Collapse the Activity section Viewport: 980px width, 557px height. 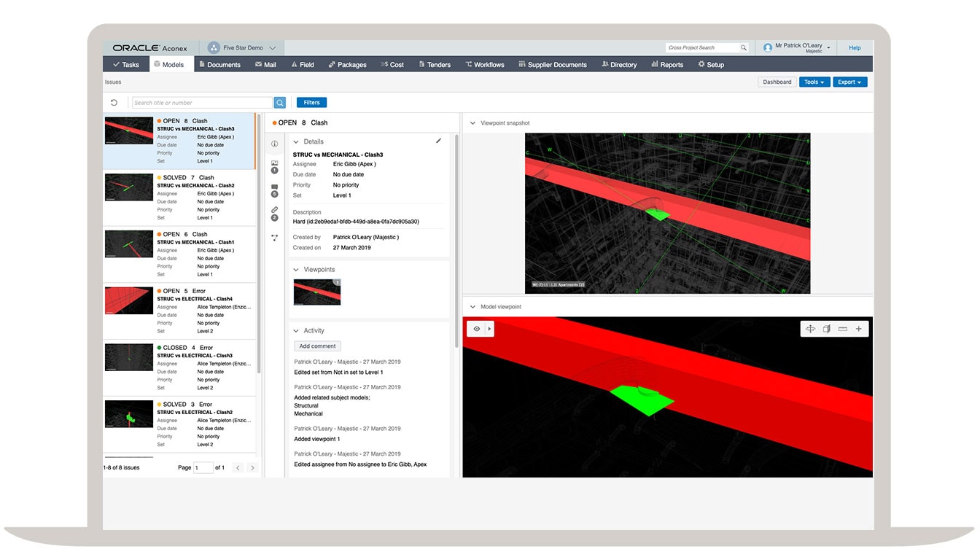296,331
